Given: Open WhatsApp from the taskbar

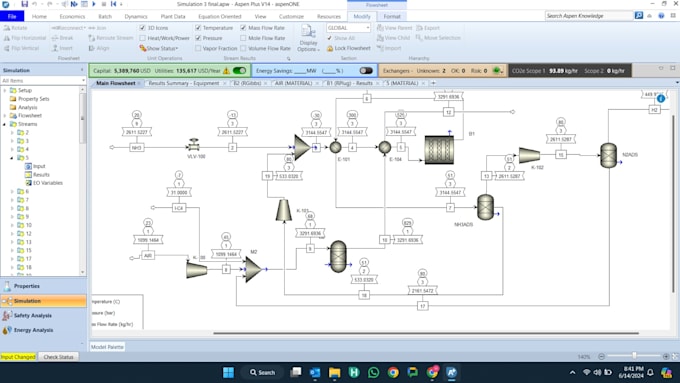Looking at the screenshot, I should [x=373, y=372].
